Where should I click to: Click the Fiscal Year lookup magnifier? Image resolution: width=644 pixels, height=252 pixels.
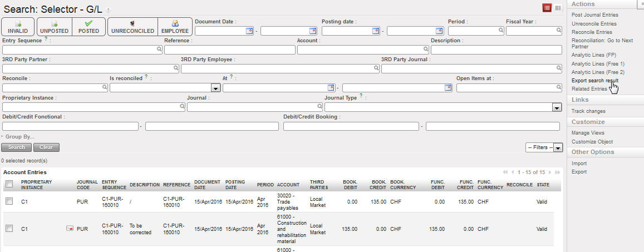pyautogui.click(x=558, y=31)
